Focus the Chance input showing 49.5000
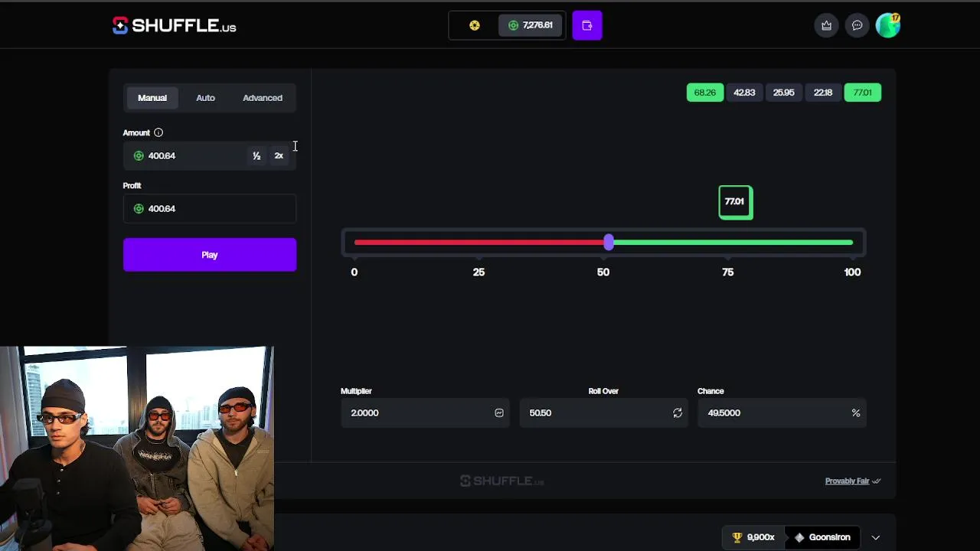 click(782, 412)
